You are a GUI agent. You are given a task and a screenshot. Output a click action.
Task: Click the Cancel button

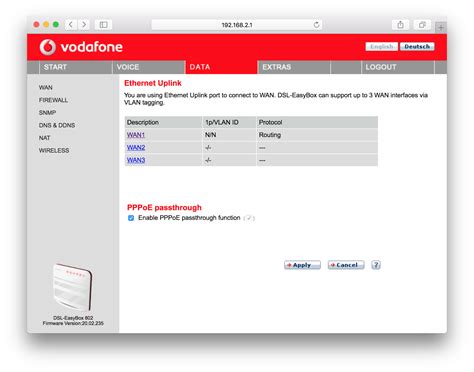pyautogui.click(x=346, y=265)
